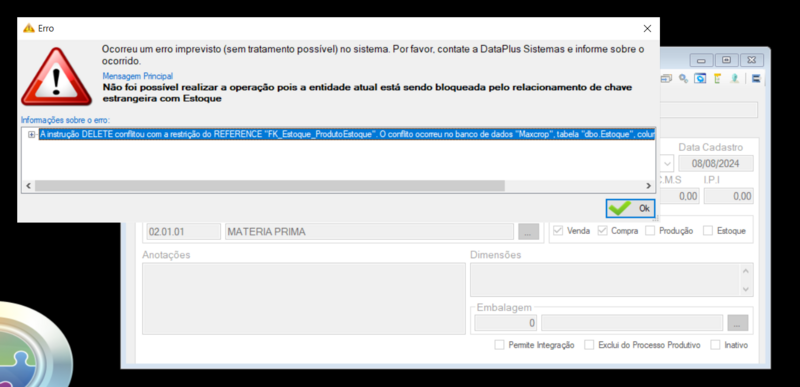The image size is (800, 387).
Task: Restore the product registration window
Action: click(727, 60)
